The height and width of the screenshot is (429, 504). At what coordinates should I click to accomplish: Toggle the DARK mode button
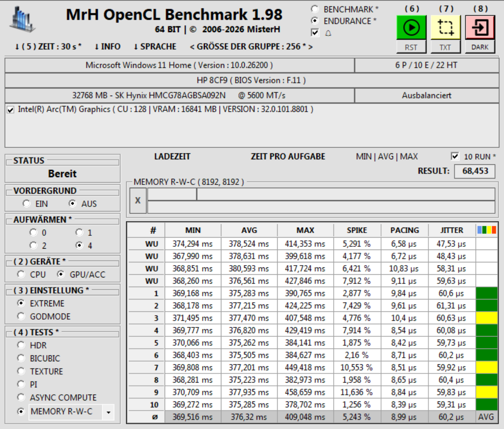coord(480,47)
